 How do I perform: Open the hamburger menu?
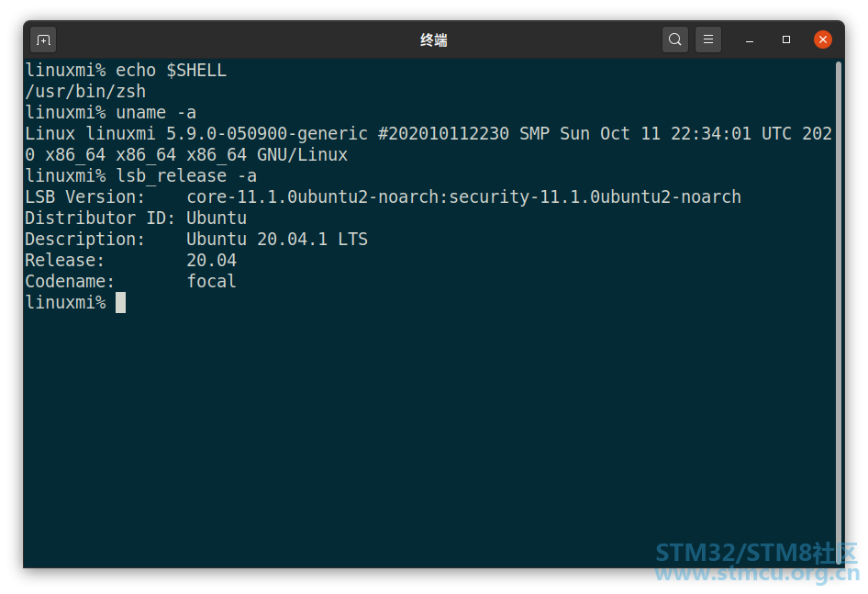click(708, 39)
